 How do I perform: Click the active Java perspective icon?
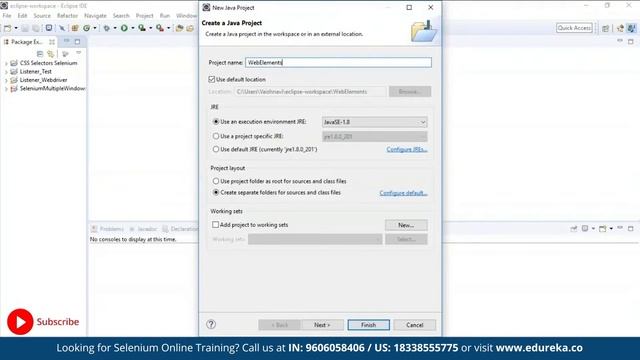click(631, 28)
